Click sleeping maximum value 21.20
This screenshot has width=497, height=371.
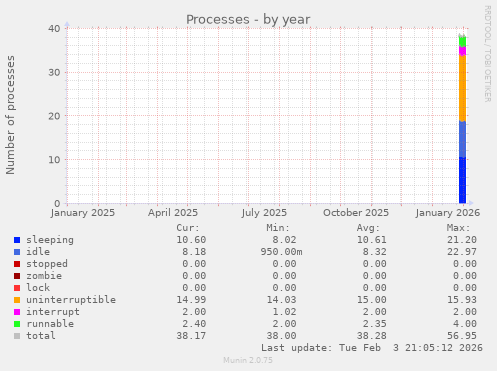[462, 240]
